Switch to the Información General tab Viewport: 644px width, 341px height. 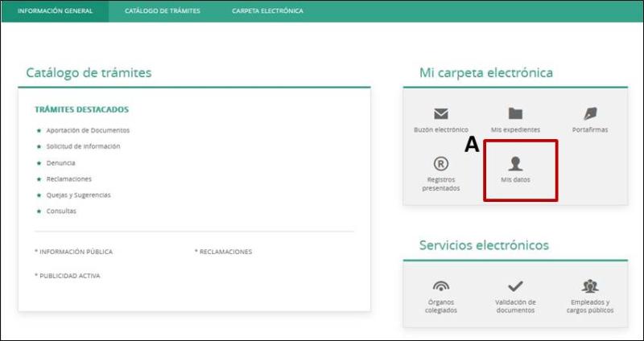coord(55,11)
